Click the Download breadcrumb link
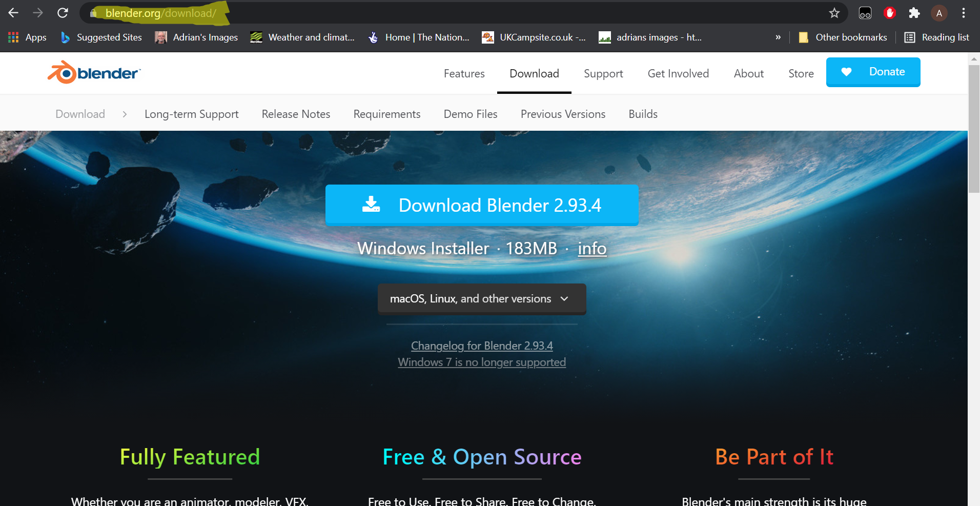This screenshot has height=506, width=980. [80, 114]
